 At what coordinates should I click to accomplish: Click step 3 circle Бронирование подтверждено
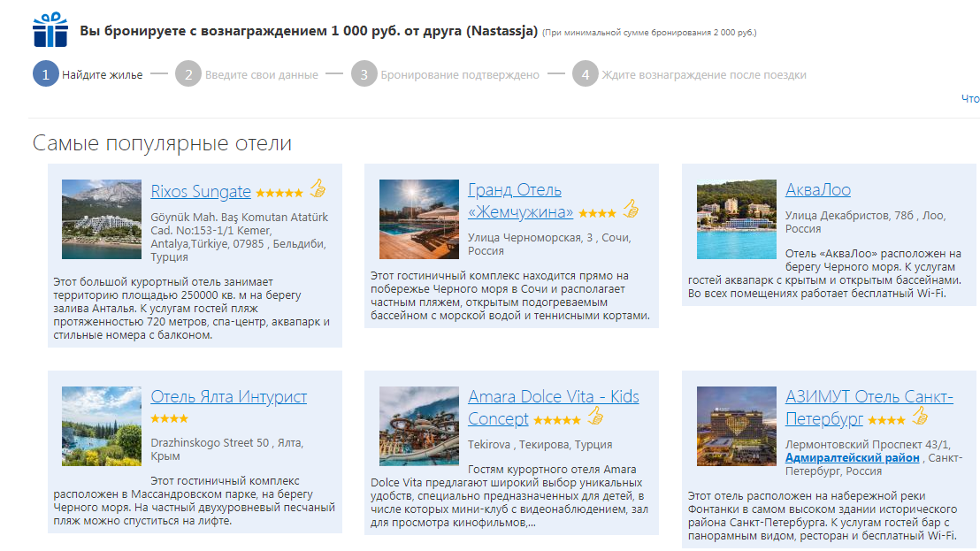(x=364, y=73)
